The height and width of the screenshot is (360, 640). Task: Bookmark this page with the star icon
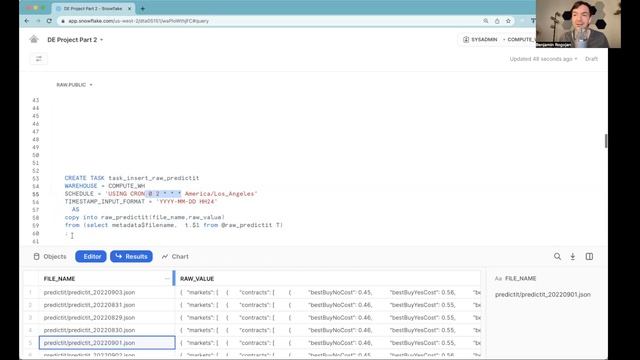[508, 21]
